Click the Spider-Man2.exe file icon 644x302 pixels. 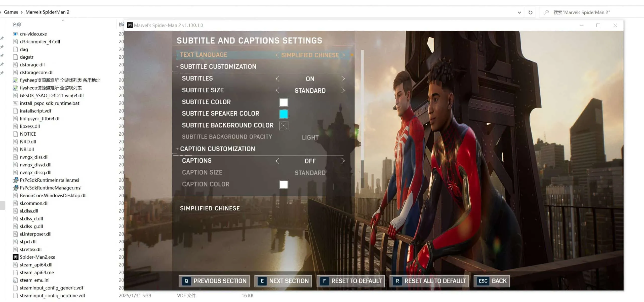click(16, 257)
